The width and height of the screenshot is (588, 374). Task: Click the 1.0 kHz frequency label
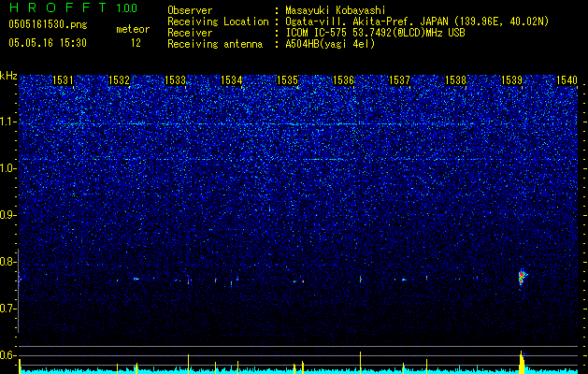pos(8,168)
